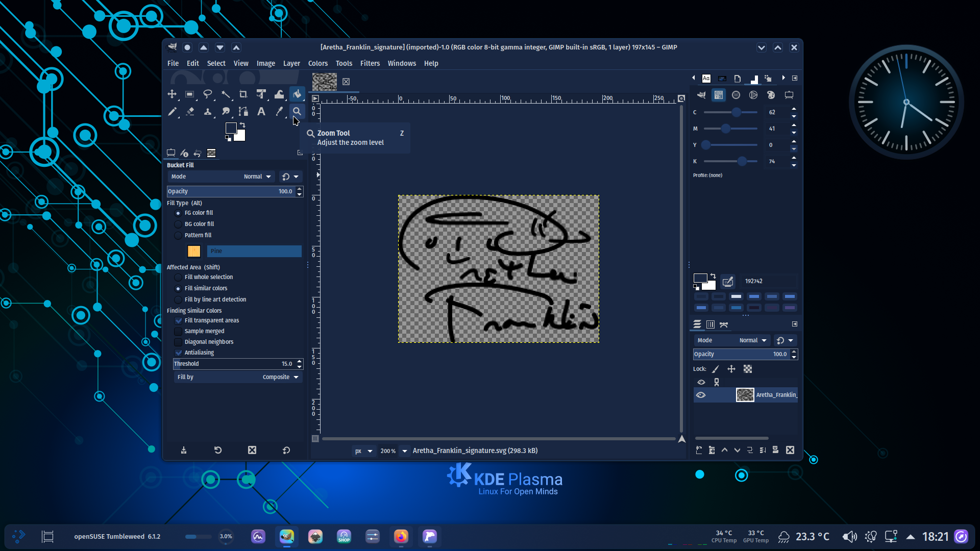Select the Unified Transform tool
Screen dimensions: 980x551
261,94
